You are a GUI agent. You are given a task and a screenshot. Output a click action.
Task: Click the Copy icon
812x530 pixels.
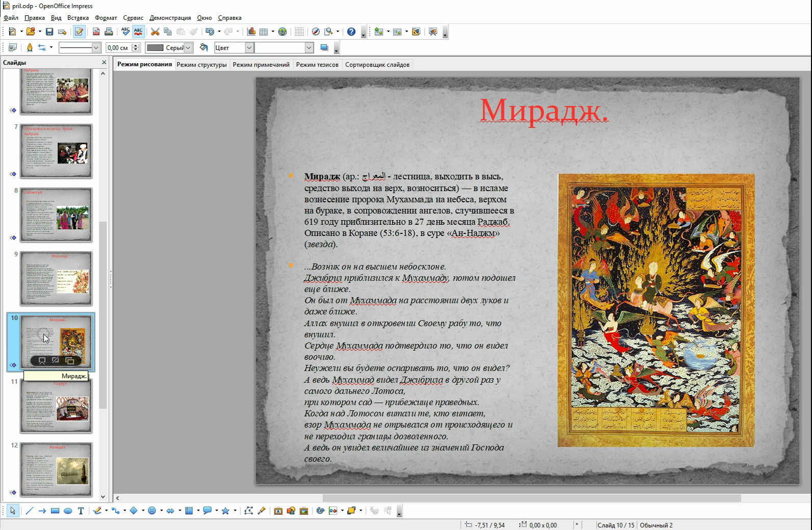click(x=168, y=32)
